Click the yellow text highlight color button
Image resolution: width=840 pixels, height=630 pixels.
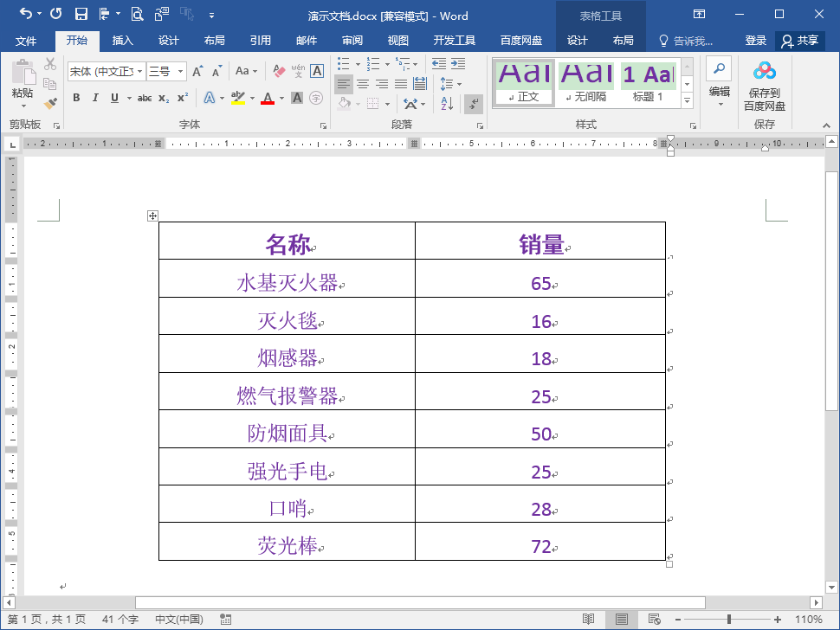click(238, 98)
